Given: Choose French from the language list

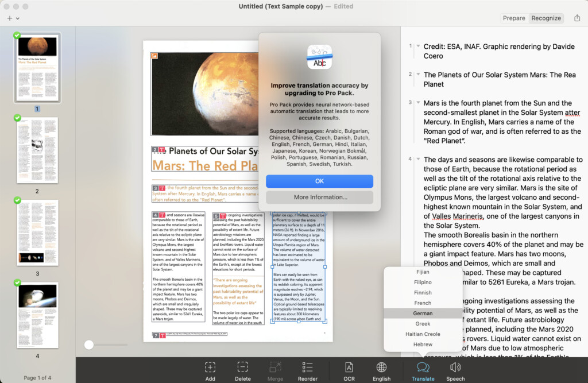Looking at the screenshot, I should pos(423,303).
